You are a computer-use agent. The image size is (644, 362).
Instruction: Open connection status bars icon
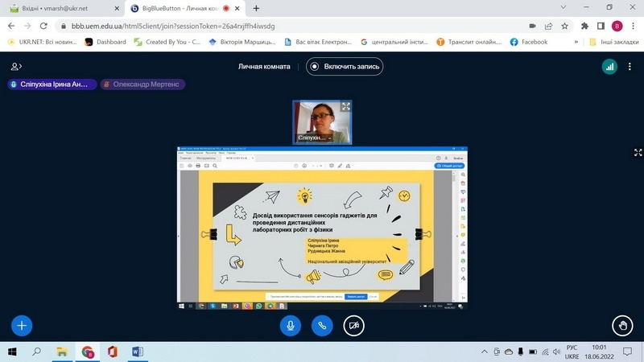click(x=609, y=67)
